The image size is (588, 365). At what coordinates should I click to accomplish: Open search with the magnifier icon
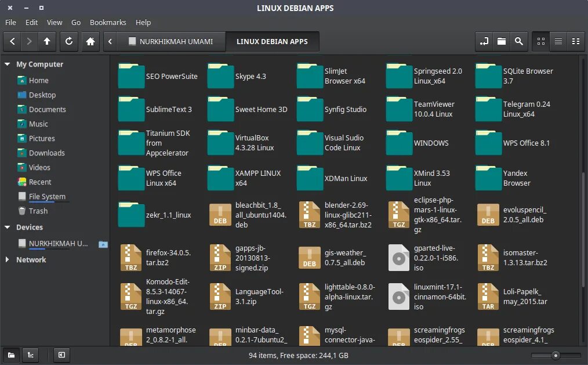click(519, 41)
